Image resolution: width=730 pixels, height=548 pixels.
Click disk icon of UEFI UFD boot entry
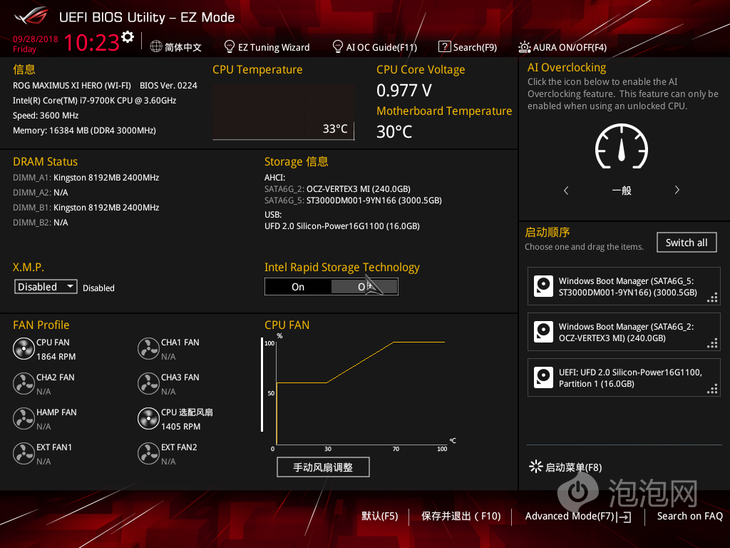543,378
